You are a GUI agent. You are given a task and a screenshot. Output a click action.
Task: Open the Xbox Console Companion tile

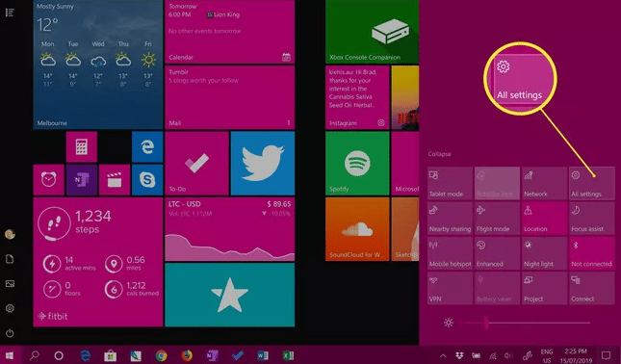[372, 32]
